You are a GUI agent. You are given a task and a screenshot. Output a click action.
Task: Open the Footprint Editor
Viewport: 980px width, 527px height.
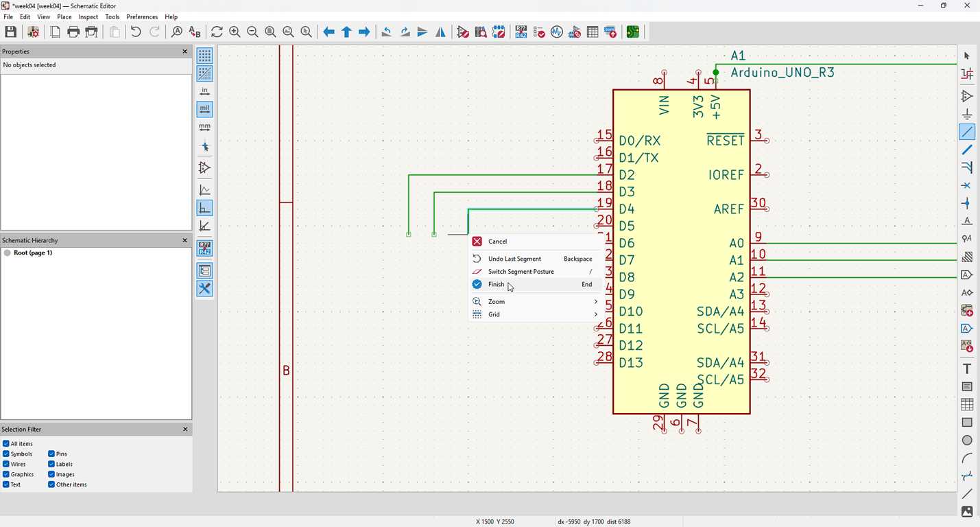point(499,32)
